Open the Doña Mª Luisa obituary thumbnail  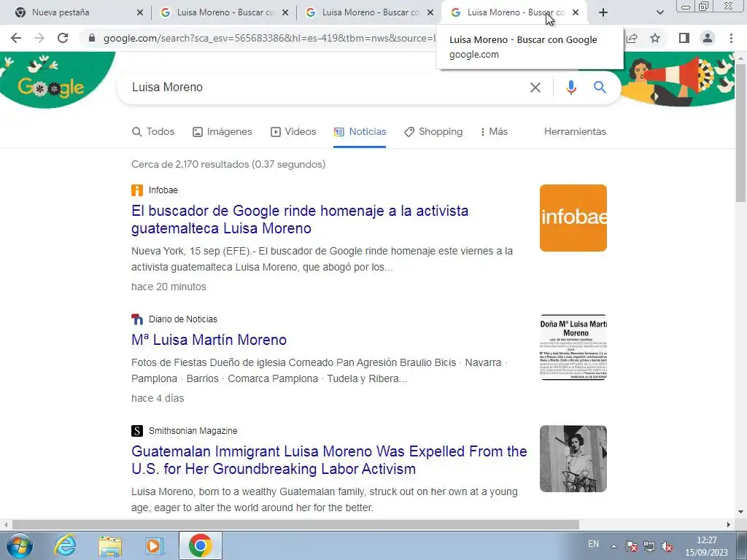click(573, 346)
